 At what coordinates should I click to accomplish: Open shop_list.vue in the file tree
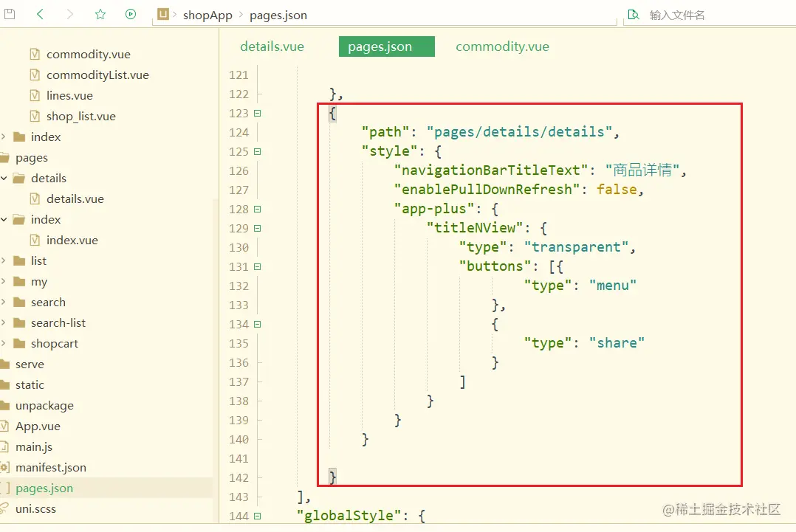point(80,117)
